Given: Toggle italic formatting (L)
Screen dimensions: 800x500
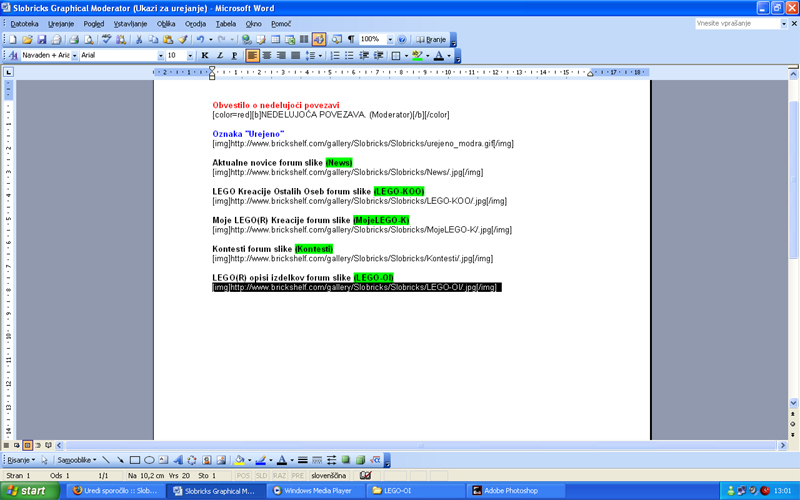Looking at the screenshot, I should [220, 55].
